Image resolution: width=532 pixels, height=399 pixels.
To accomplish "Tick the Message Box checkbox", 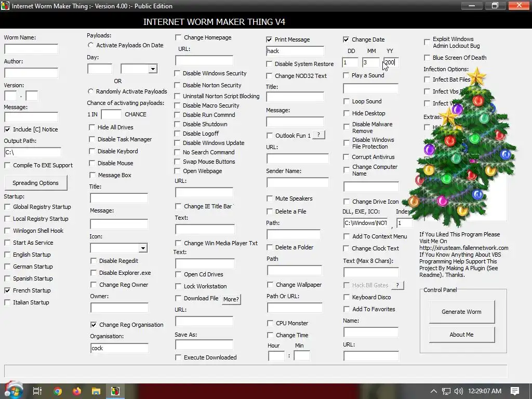I will click(92, 175).
